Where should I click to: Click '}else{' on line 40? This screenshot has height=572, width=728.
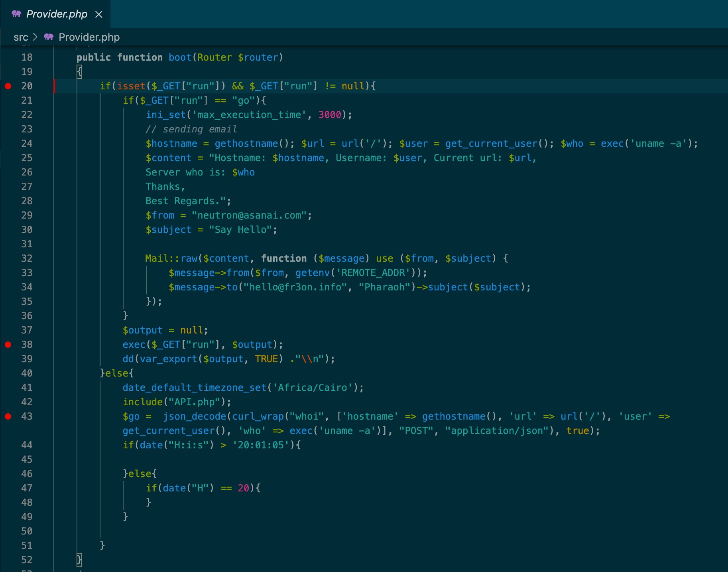pos(117,373)
